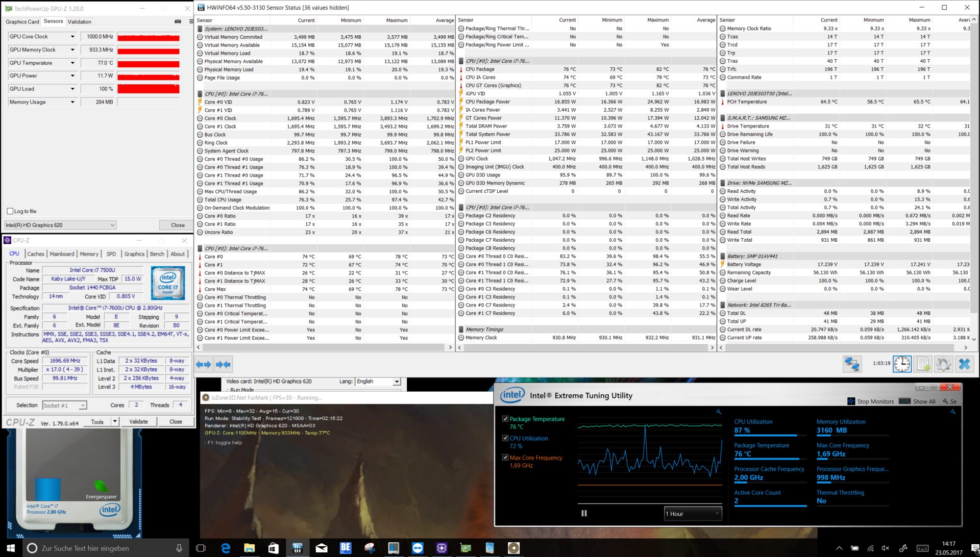Viewport: 980px width, 557px height.
Task: Switch to the Memory tab in CPU-Z
Action: pos(89,254)
